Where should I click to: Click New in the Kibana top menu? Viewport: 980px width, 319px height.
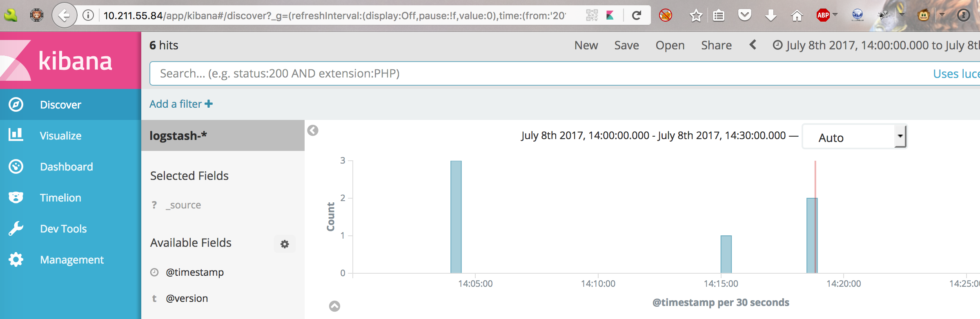[x=586, y=45]
